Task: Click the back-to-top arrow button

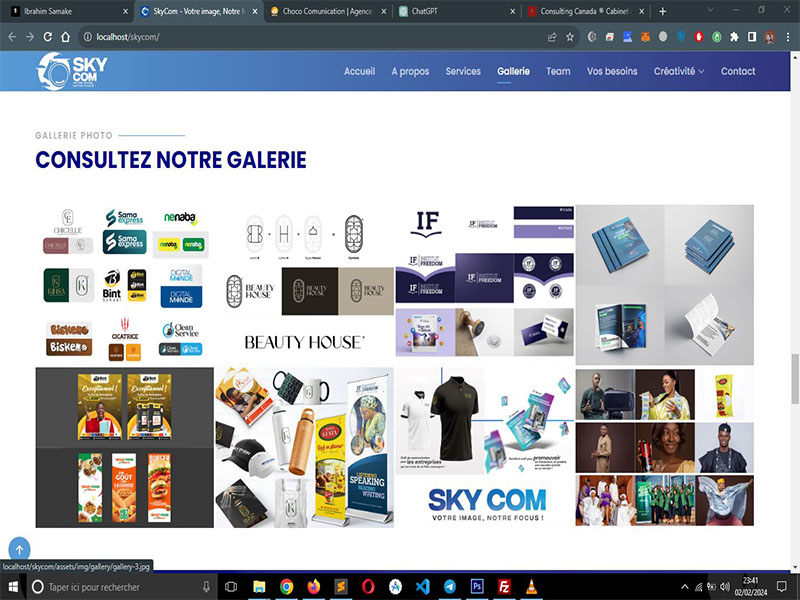Action: tap(19, 549)
